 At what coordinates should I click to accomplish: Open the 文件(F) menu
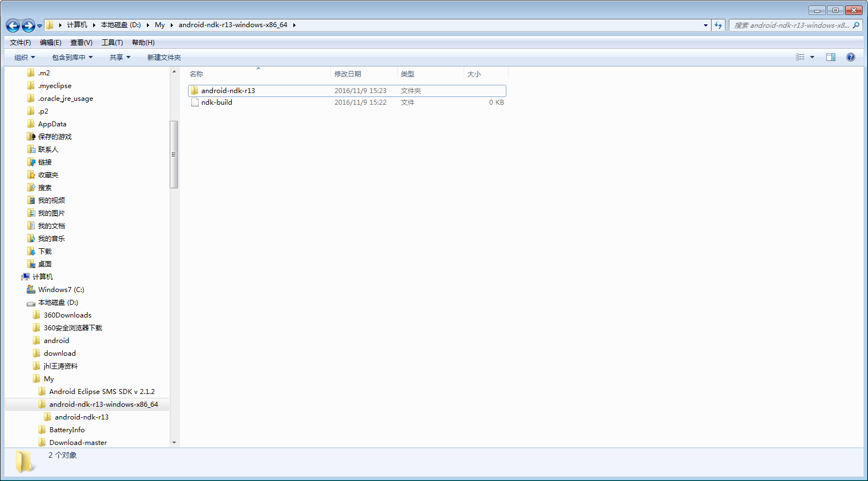(x=21, y=43)
